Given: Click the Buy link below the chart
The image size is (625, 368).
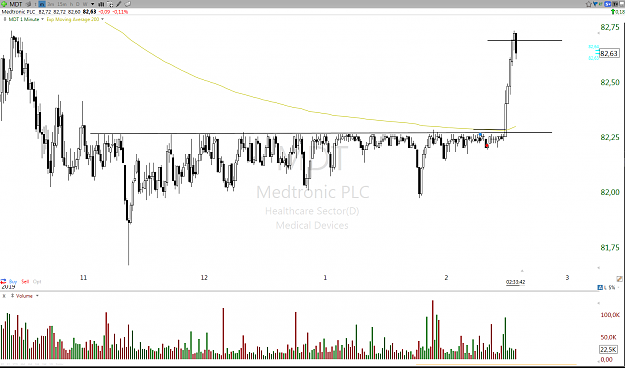Looking at the screenshot, I should [x=13, y=281].
